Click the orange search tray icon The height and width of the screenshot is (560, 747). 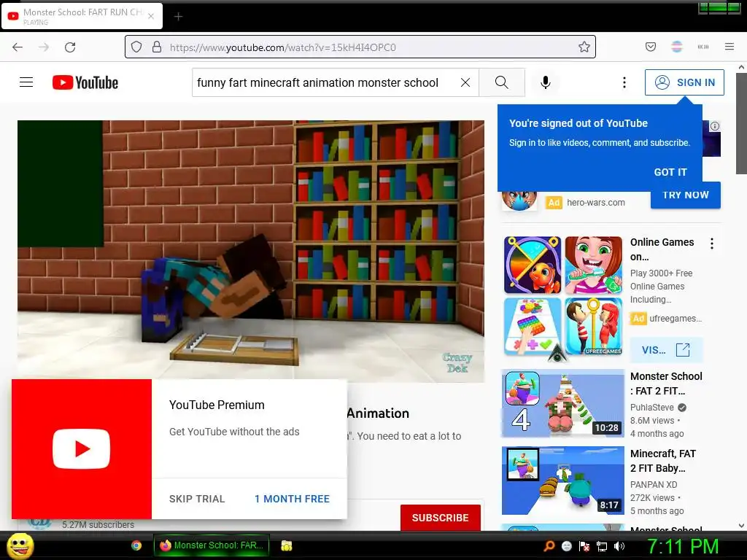click(549, 545)
